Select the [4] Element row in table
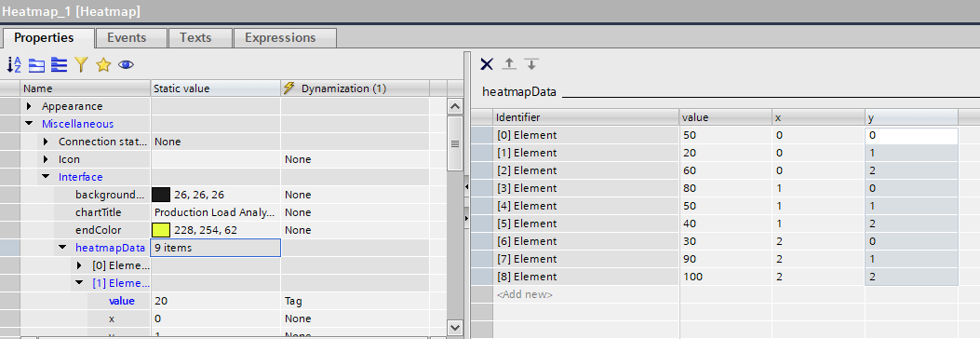The height and width of the screenshot is (339, 980). click(585, 206)
